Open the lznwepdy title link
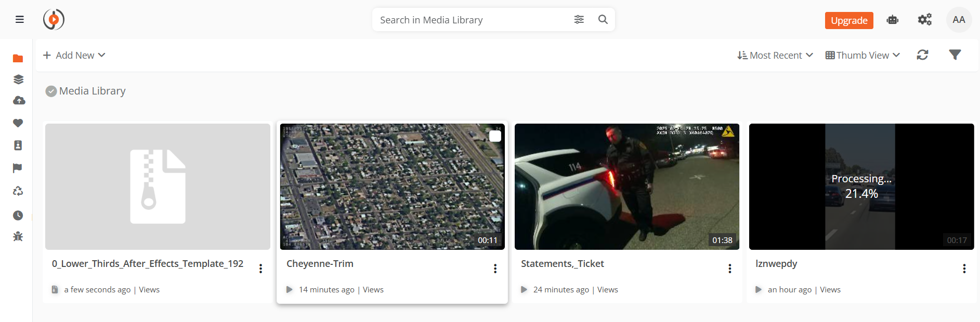This screenshot has width=980, height=322. coord(776,264)
